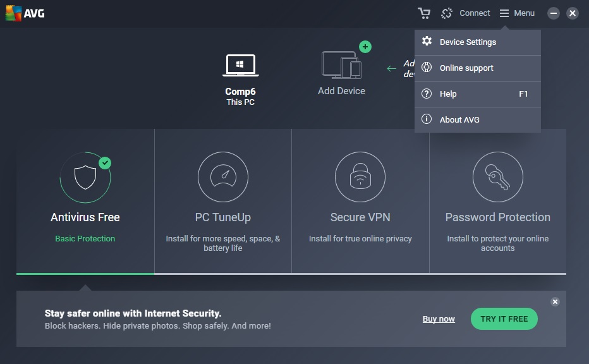Dismiss the Internet Security promo banner

pos(555,302)
